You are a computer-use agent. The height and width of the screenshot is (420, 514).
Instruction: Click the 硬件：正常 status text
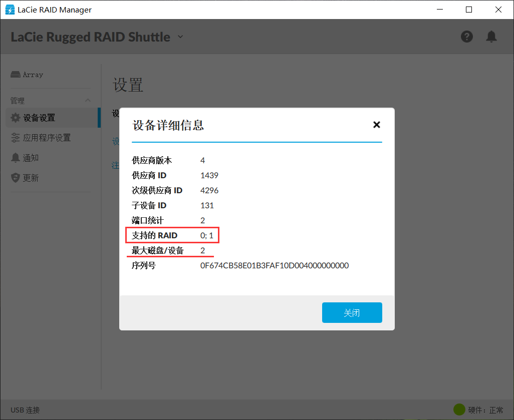tap(485, 410)
